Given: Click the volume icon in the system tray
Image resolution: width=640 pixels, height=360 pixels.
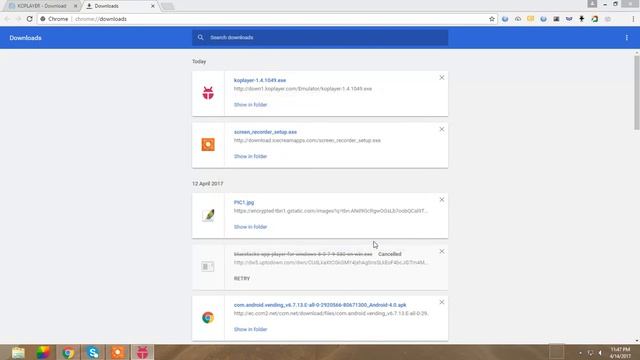Looking at the screenshot, I should point(600,353).
